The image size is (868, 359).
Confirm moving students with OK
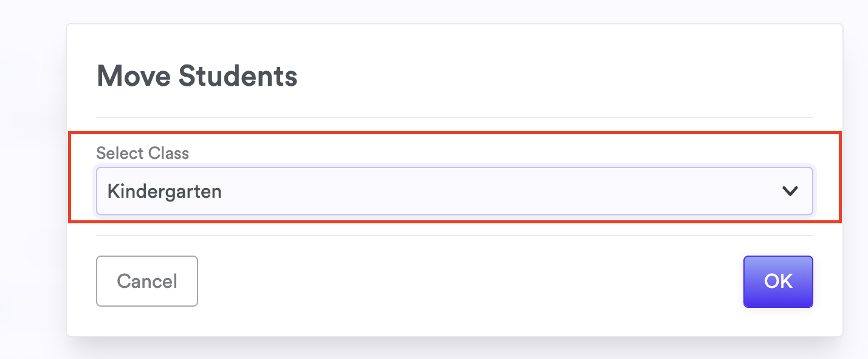(778, 281)
